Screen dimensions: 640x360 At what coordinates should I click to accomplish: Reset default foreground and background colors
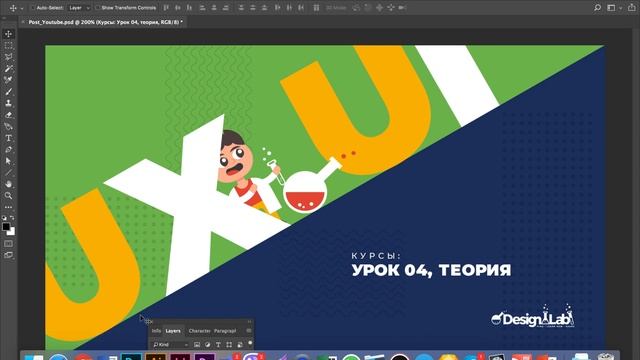pyautogui.click(x=4, y=218)
